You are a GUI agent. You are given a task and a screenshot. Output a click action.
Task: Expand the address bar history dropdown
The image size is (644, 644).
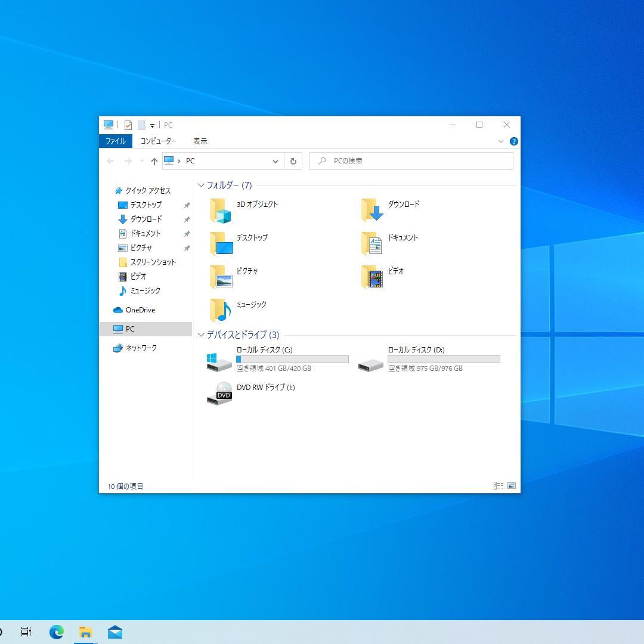tap(275, 161)
